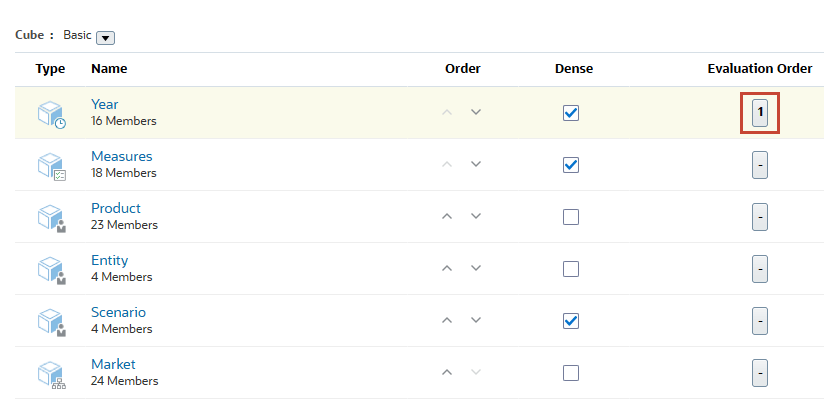Viewport: 824px width, 410px height.
Task: Click the Market dimension cube icon
Action: click(51, 373)
